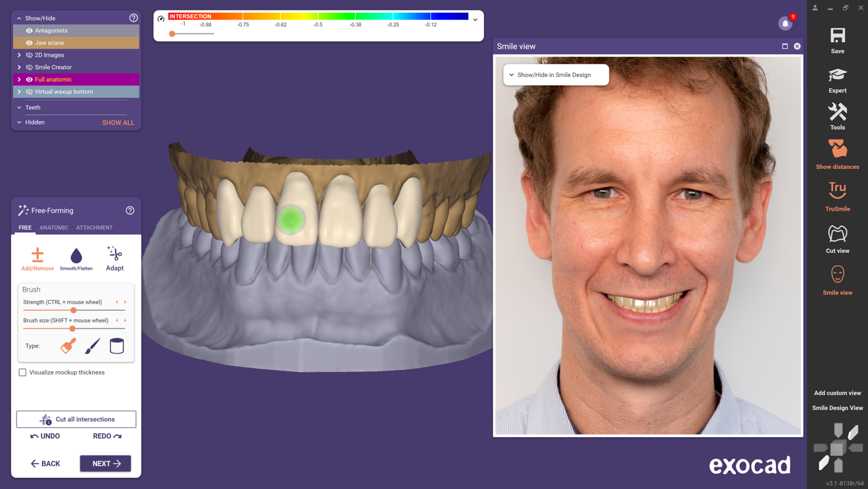Expand the Smile Creator group

(x=18, y=66)
